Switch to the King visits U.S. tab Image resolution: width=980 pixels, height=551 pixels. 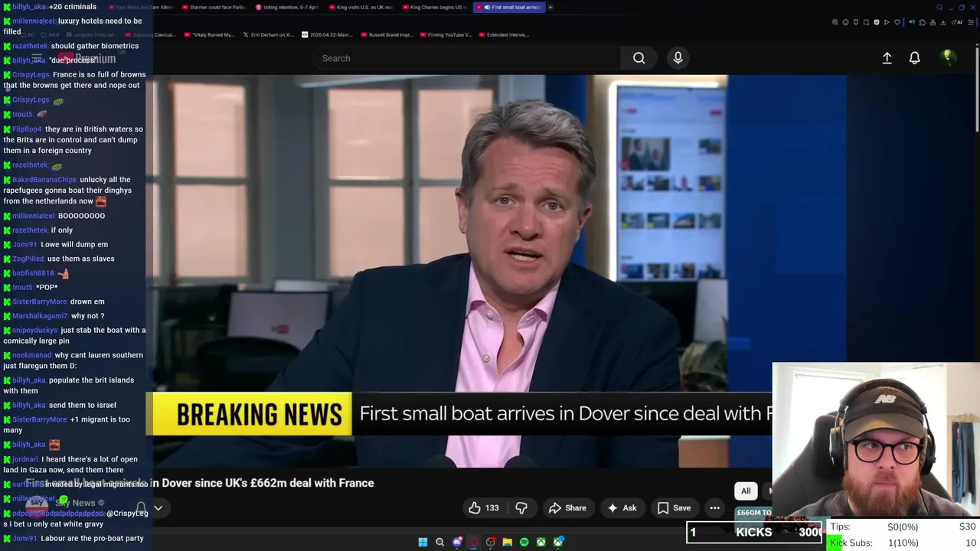coord(361,7)
